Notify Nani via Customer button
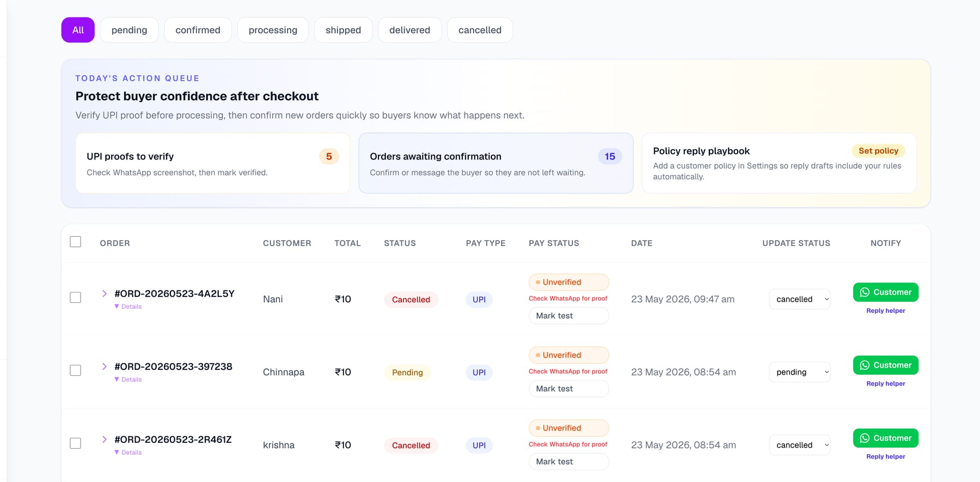980x482 pixels. [x=886, y=292]
